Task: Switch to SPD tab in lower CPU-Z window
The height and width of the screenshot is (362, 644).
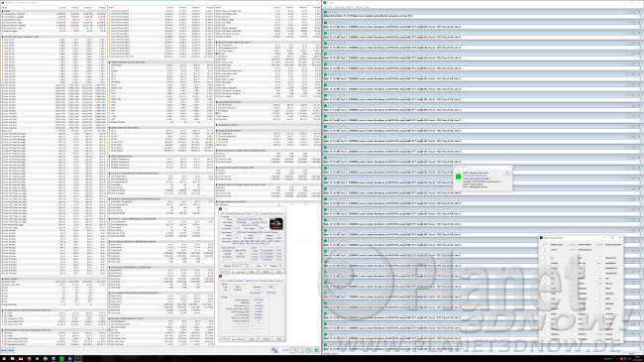Action: coord(257,281)
